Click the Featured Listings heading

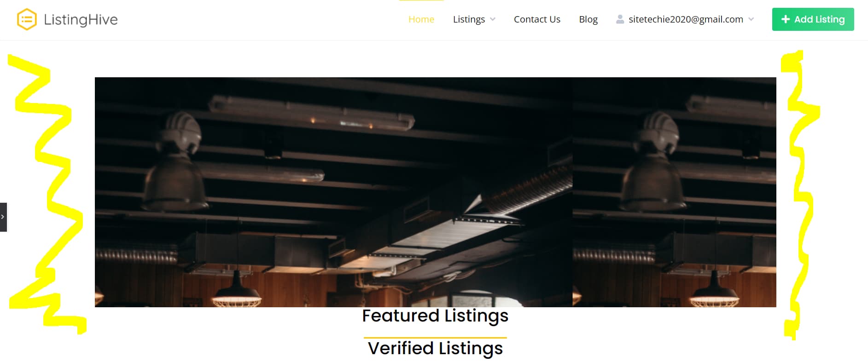coord(435,316)
